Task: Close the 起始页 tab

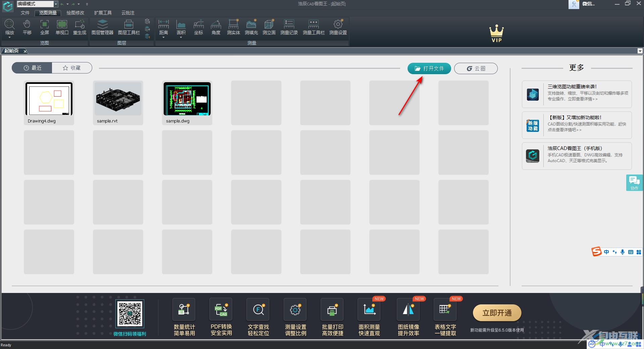Action: (25, 51)
